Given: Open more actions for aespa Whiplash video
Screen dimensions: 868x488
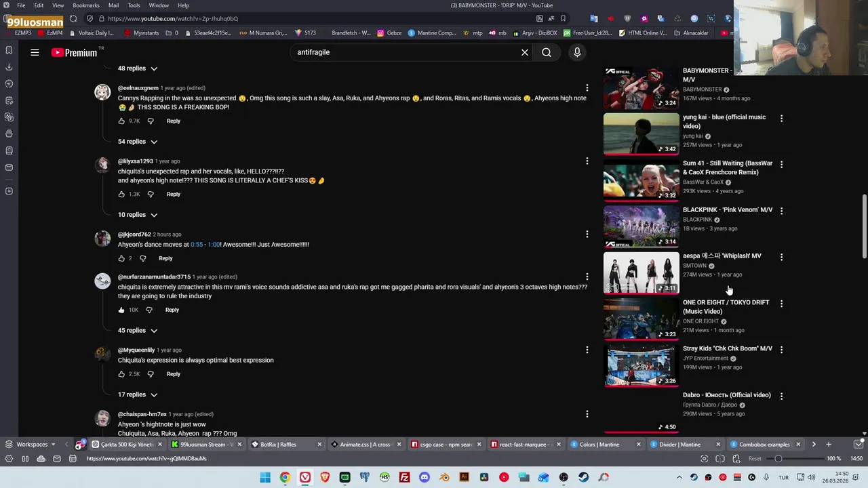Looking at the screenshot, I should 781,258.
